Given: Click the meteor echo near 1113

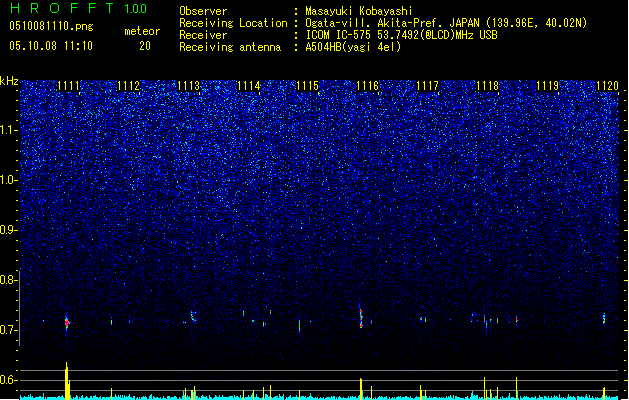Looking at the screenshot, I should (193, 317).
